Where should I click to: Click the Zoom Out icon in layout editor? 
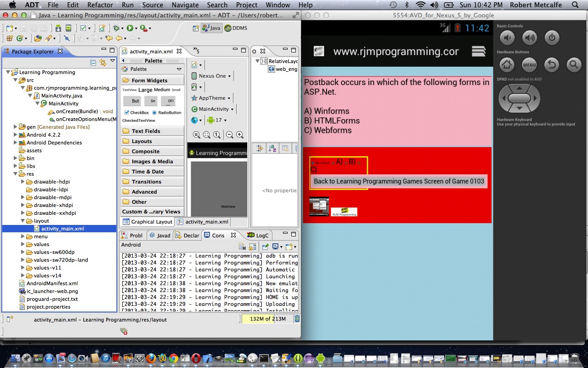229,135
